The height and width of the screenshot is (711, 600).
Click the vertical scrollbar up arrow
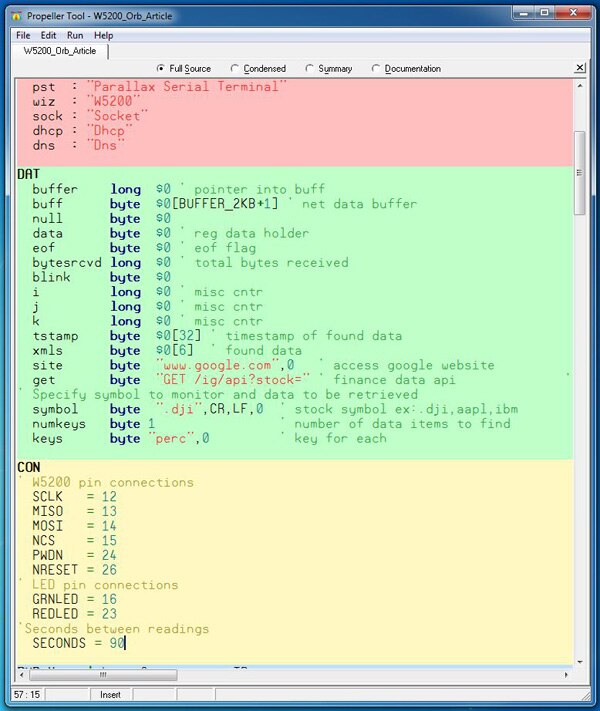tap(580, 86)
